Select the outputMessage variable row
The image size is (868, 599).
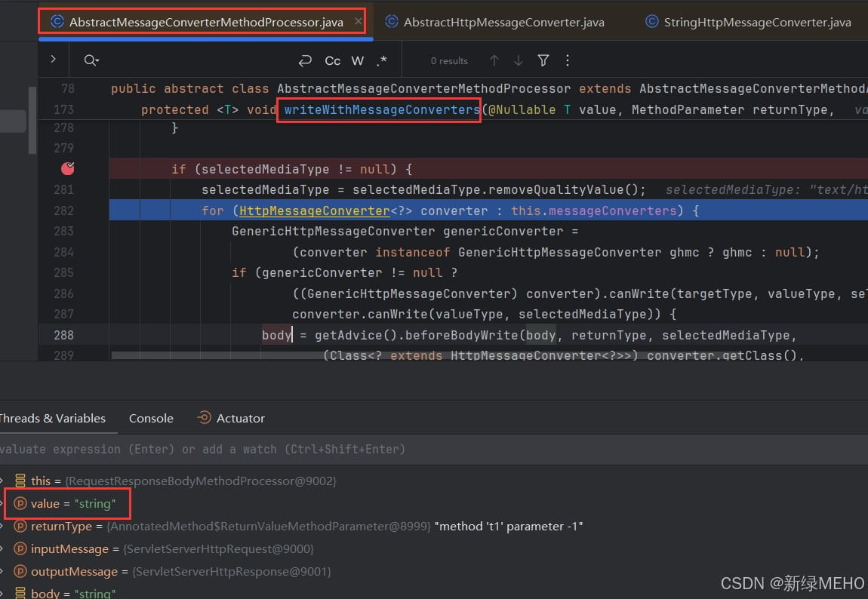(x=434, y=571)
